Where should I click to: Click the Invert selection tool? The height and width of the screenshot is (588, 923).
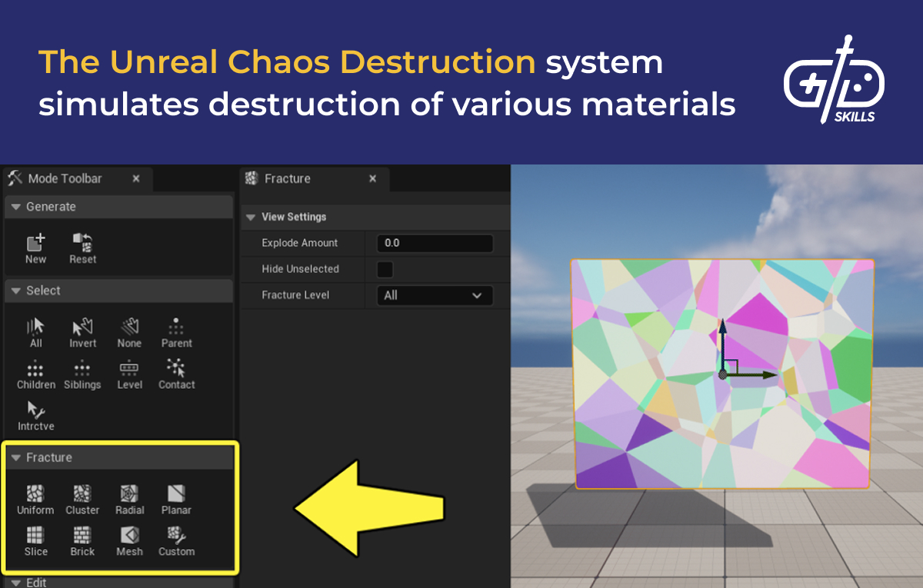[82, 333]
